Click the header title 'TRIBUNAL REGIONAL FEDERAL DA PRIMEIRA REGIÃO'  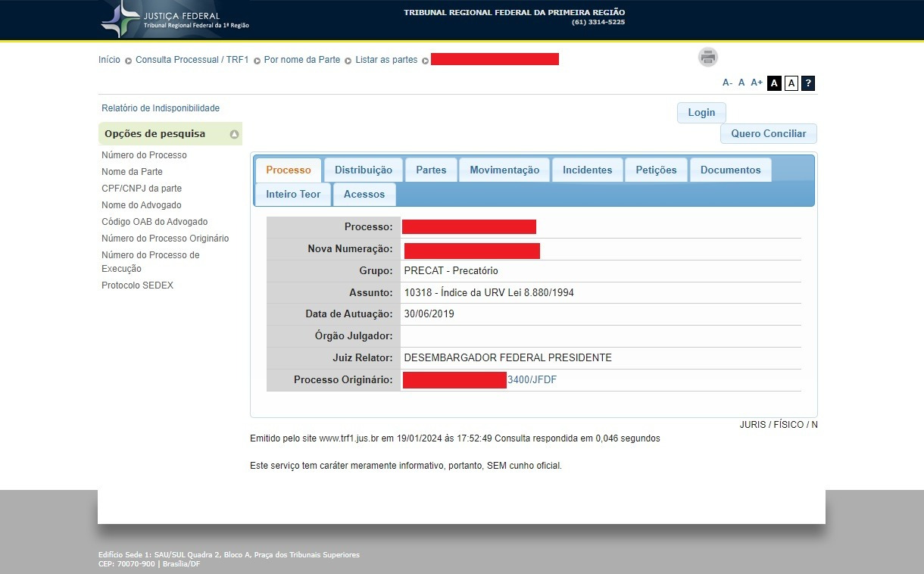click(514, 13)
